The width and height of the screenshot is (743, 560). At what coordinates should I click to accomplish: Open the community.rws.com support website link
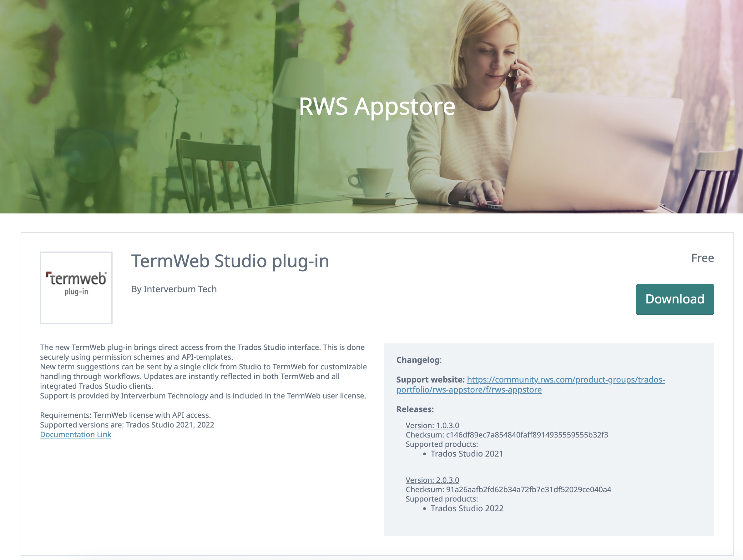pyautogui.click(x=531, y=384)
